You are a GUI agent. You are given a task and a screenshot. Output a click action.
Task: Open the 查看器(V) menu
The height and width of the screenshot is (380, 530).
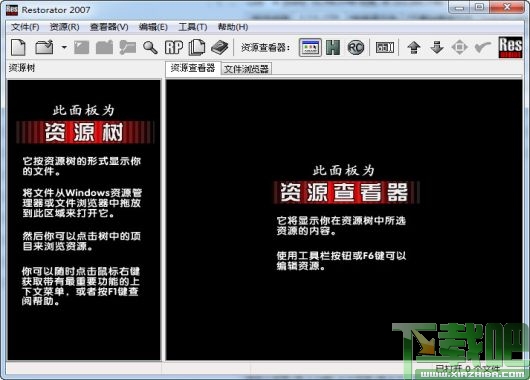(x=109, y=27)
